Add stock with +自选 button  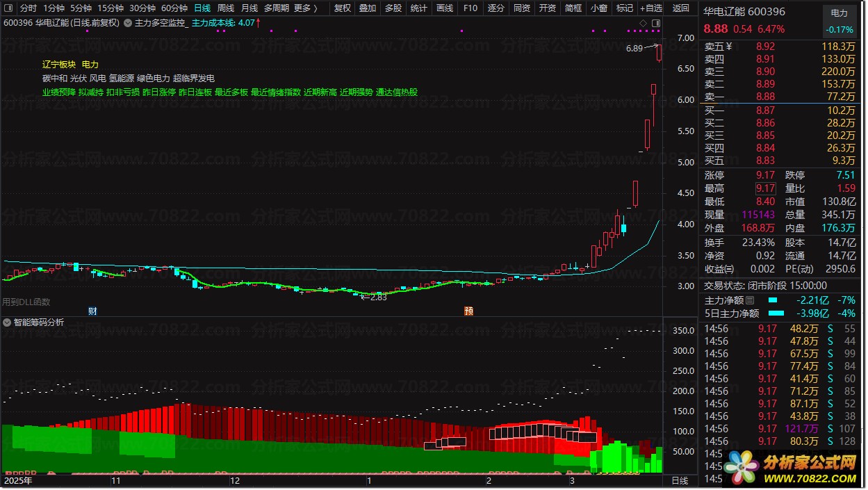coord(651,8)
